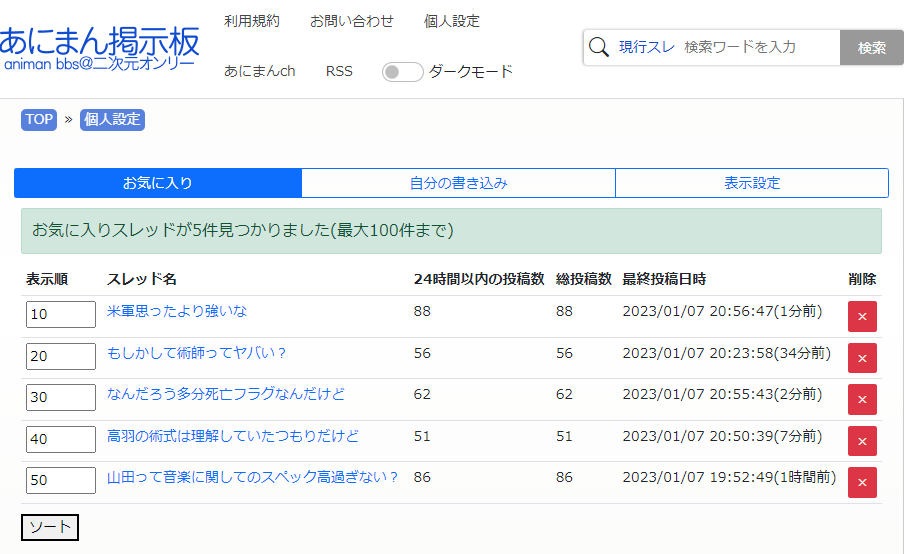Screen dimensions: 904x554
Task: Toggle the ダークモード switch
Action: [x=402, y=72]
